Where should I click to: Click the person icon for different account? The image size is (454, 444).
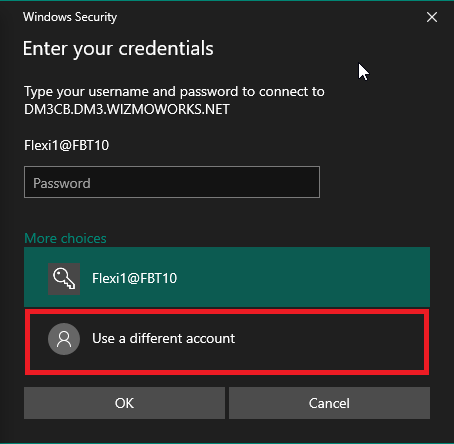[64, 339]
